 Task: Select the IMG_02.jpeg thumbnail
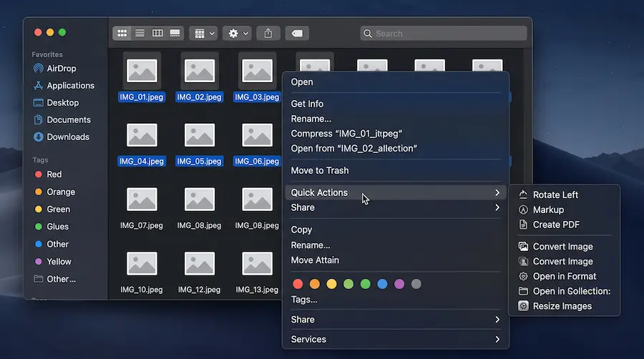click(x=199, y=71)
